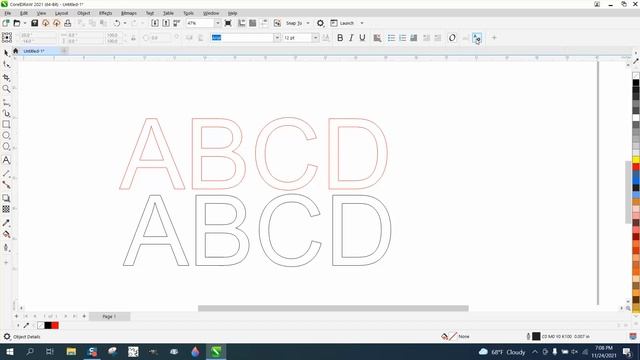Open the zoom level dropdown

pos(218,23)
